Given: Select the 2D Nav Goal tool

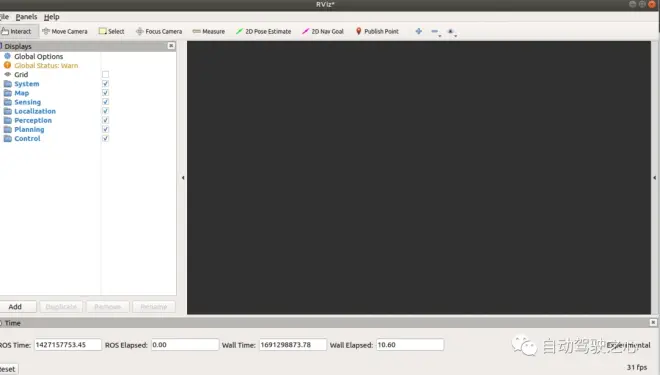Looking at the screenshot, I should 323,32.
